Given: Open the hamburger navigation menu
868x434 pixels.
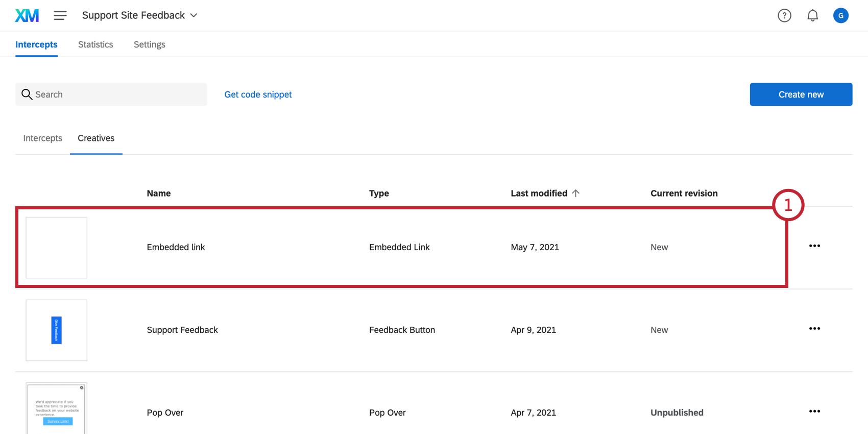Looking at the screenshot, I should pyautogui.click(x=60, y=16).
